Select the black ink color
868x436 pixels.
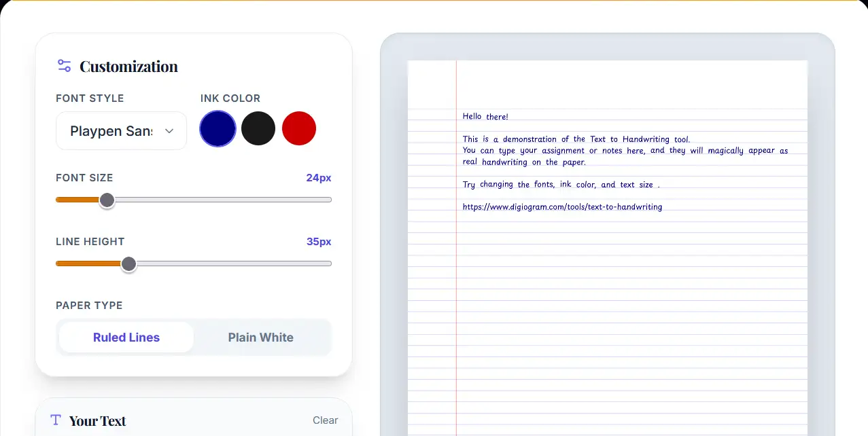tap(258, 128)
